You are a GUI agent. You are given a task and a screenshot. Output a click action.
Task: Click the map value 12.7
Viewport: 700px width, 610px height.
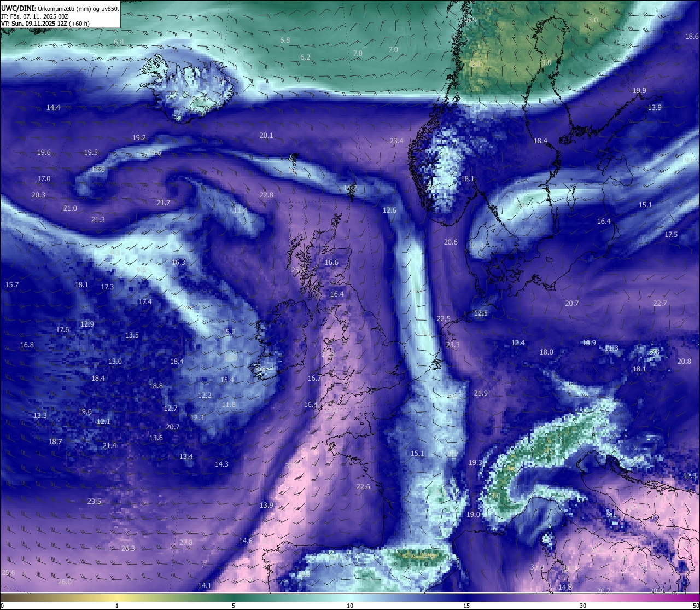[x=171, y=409]
